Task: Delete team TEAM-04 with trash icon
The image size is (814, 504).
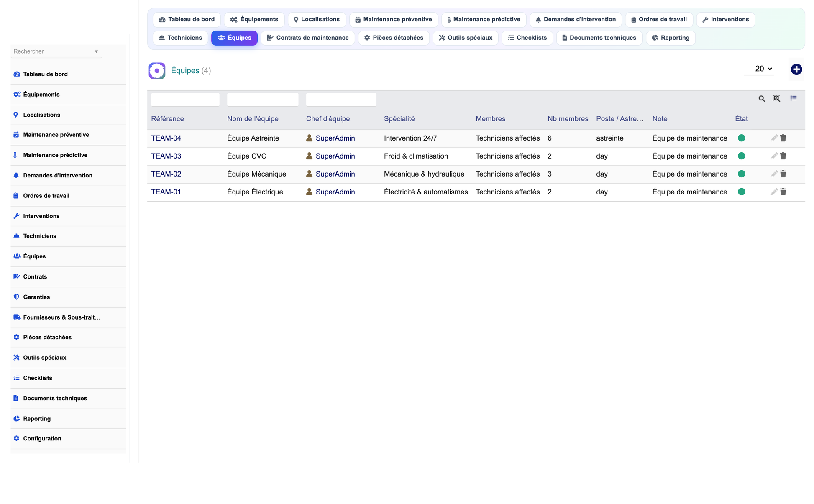Action: (x=783, y=138)
